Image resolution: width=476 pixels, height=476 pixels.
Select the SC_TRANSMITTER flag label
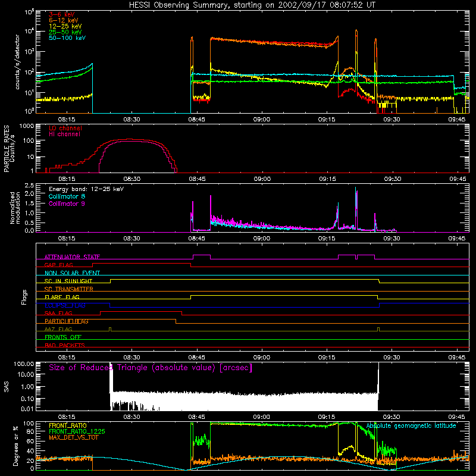(68, 289)
